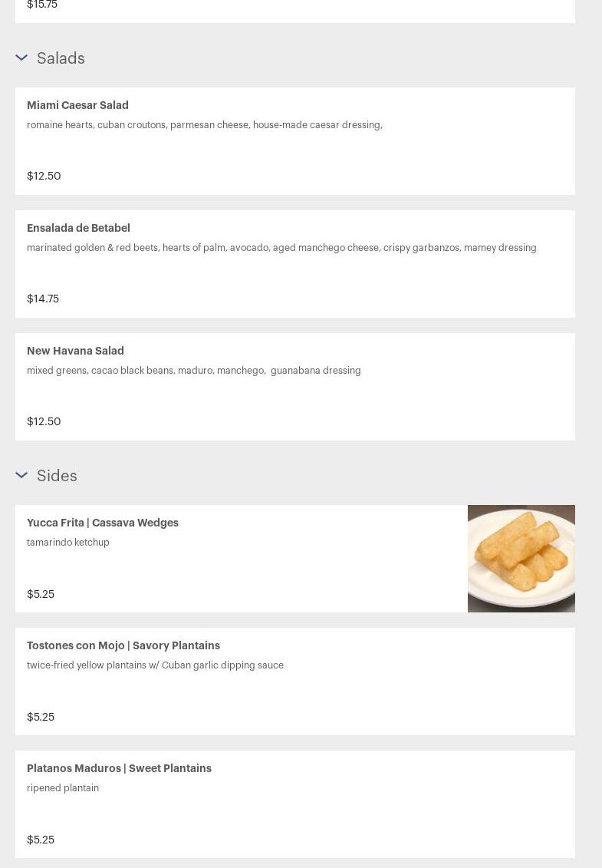Image resolution: width=602 pixels, height=868 pixels.
Task: Click the New Havana Salad $12.50 price
Action: [44, 421]
